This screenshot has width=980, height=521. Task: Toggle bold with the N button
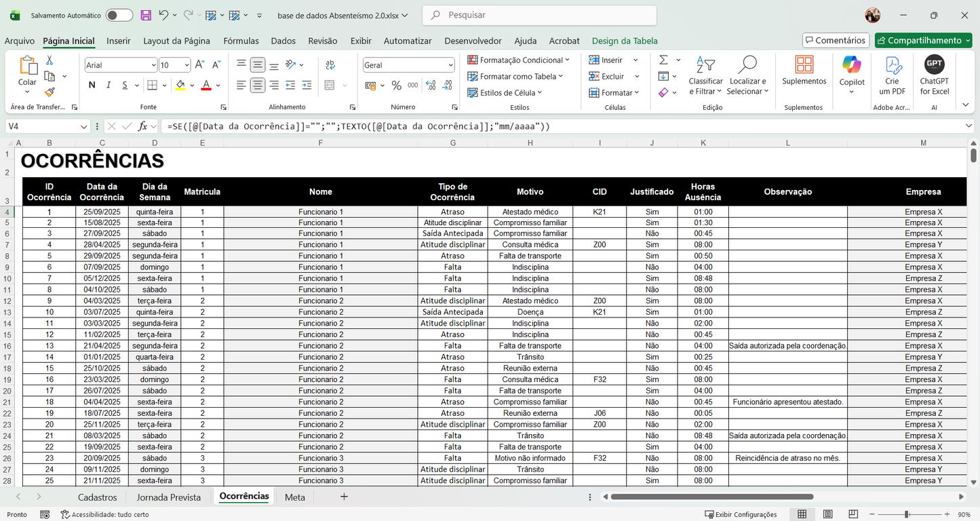pyautogui.click(x=92, y=85)
